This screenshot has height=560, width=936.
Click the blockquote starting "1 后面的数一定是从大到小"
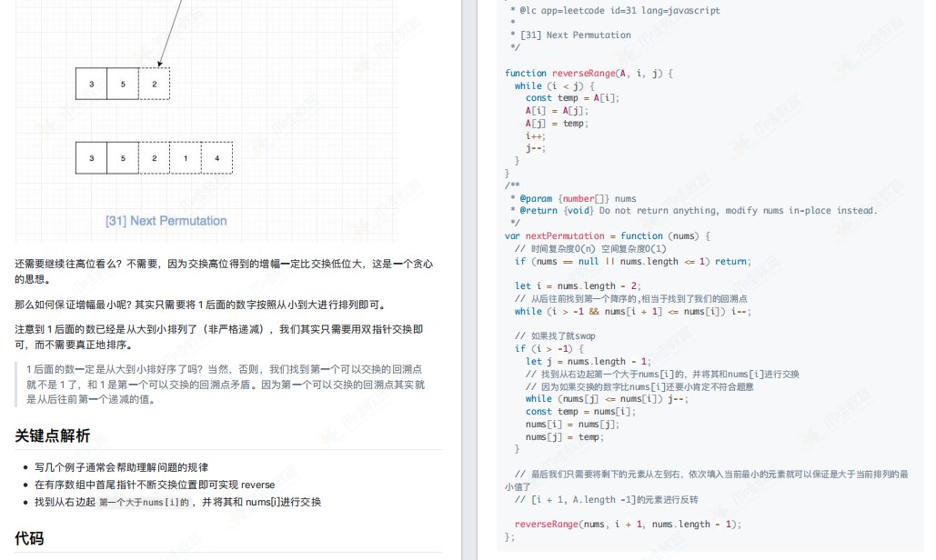pyautogui.click(x=226, y=384)
